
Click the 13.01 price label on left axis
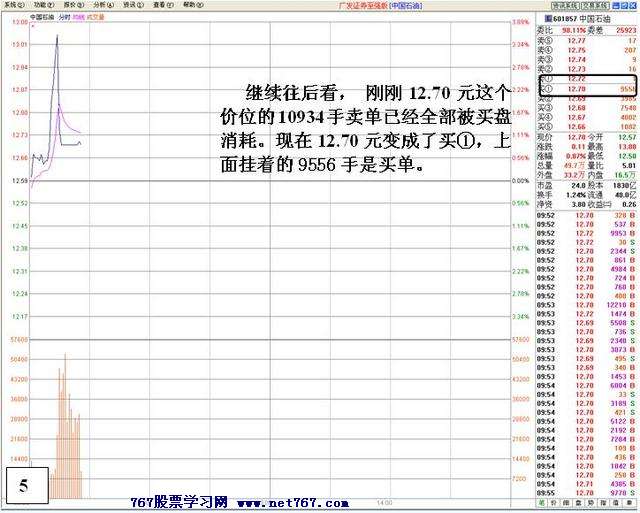20,44
